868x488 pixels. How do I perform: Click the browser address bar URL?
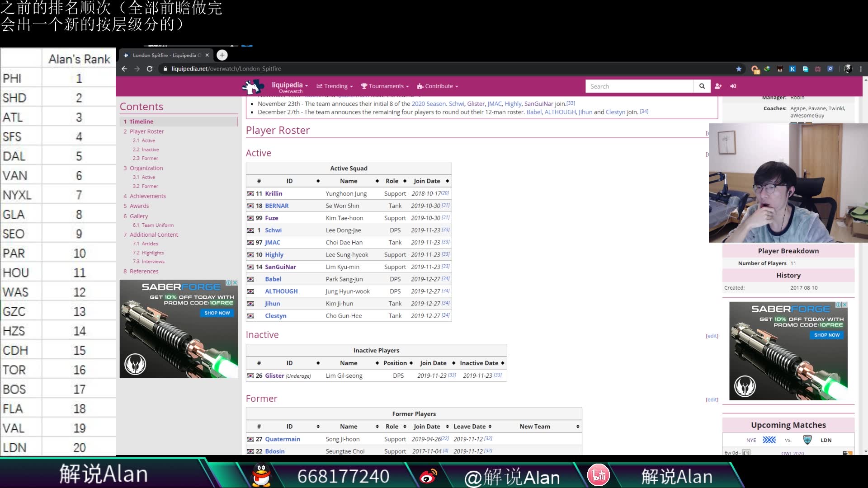click(x=226, y=69)
